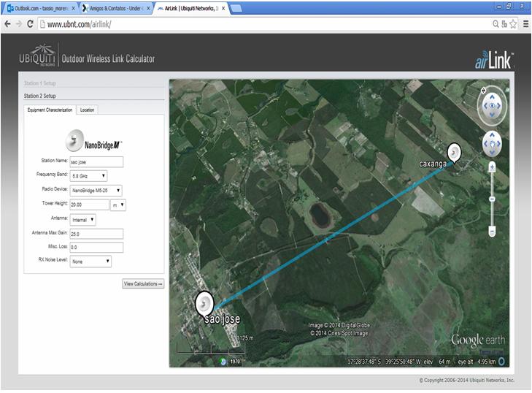
Task: Click the Misc. Loss input field
Action: click(96, 248)
